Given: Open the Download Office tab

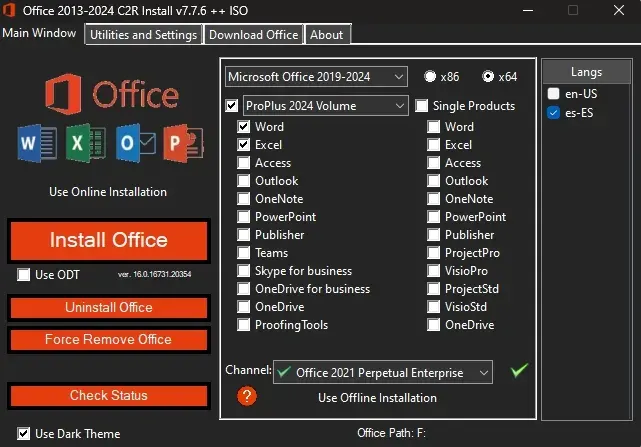Looking at the screenshot, I should 254,35.
